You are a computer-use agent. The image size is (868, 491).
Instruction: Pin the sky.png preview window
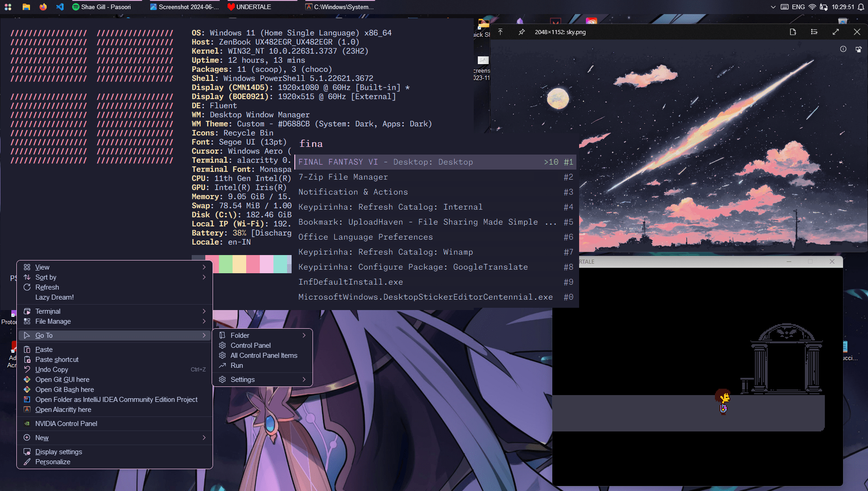[x=521, y=32]
